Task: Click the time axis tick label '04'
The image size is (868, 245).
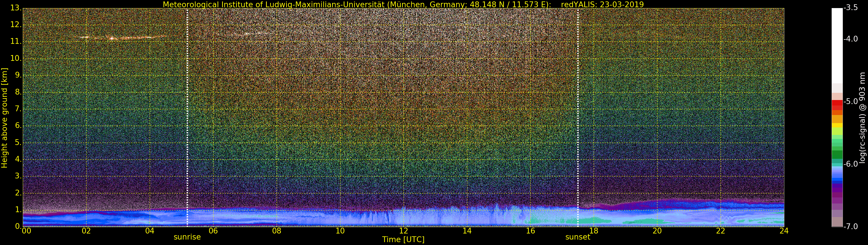Action: click(150, 231)
